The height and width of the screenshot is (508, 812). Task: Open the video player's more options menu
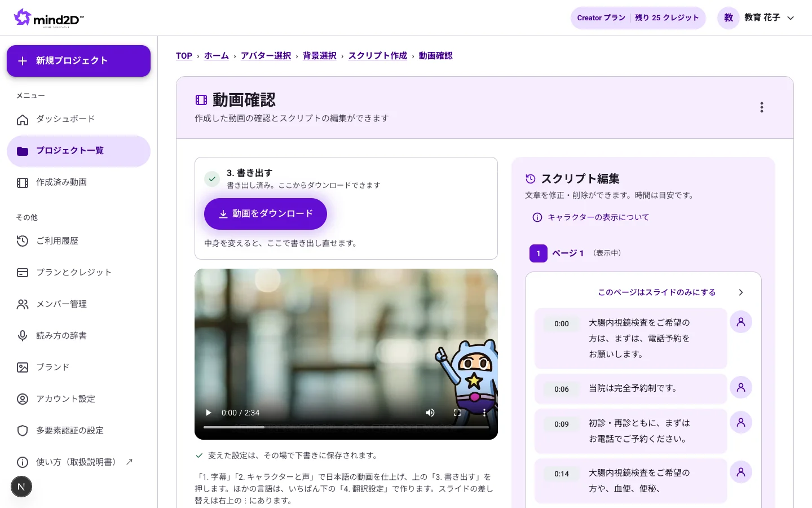point(484,413)
